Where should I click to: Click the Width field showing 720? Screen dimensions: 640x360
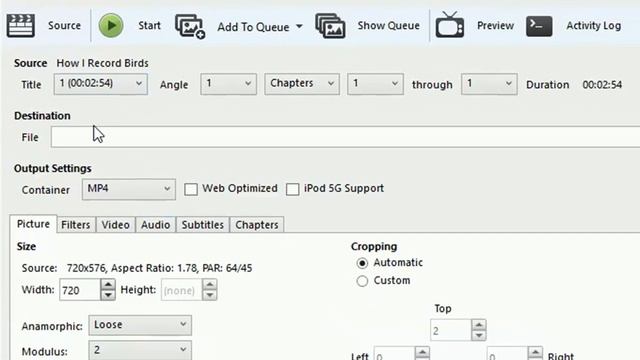(x=80, y=290)
